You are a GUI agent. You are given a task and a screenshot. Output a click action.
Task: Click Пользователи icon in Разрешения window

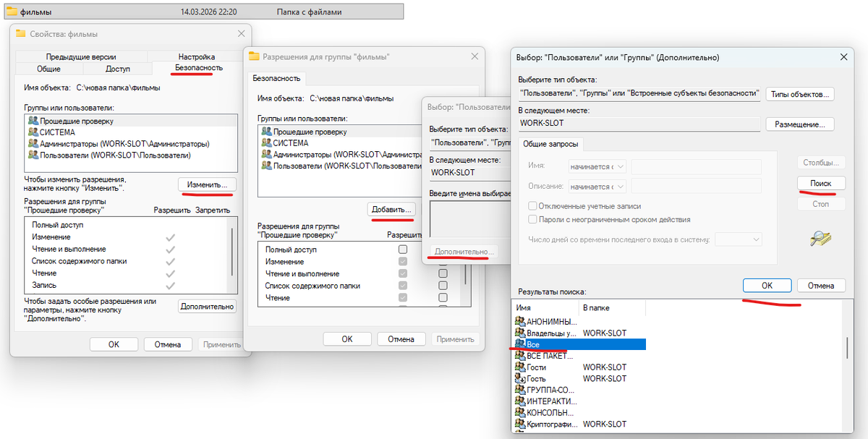[x=267, y=166]
